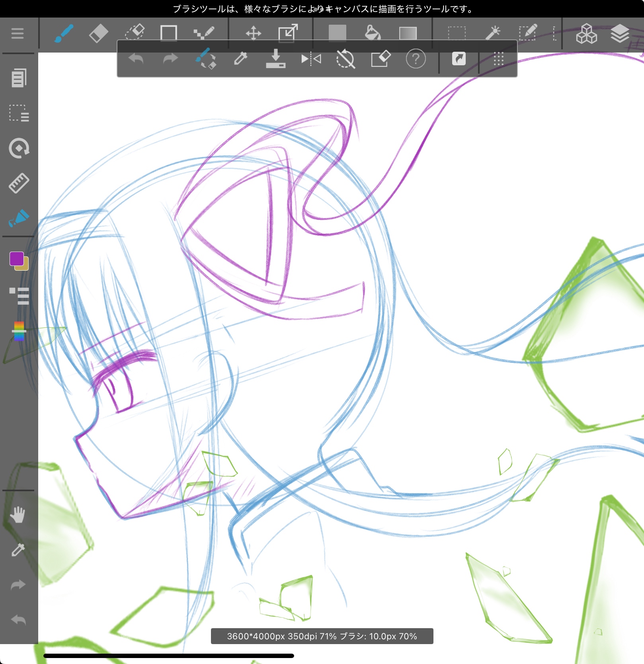Open the document pages menu in sidebar
Viewport: 644px width, 664px height.
pyautogui.click(x=19, y=78)
